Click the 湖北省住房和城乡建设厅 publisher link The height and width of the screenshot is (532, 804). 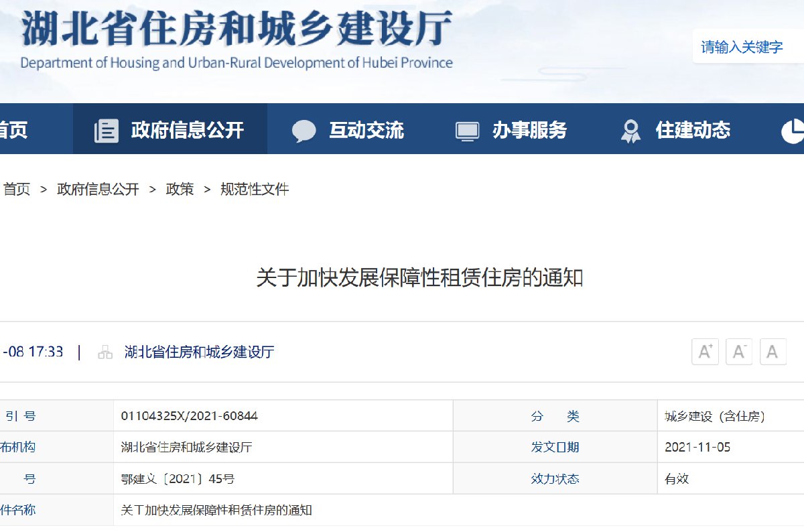click(x=200, y=352)
